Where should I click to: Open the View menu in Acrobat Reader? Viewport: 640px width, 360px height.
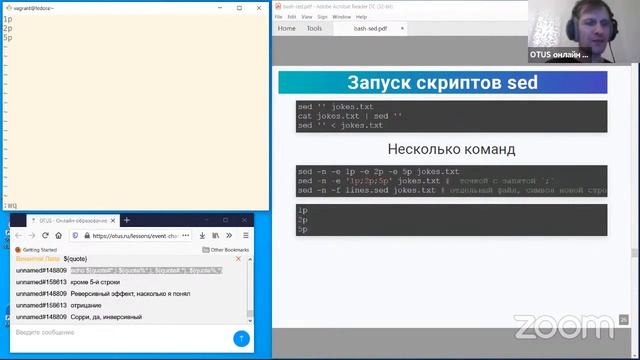click(x=307, y=17)
